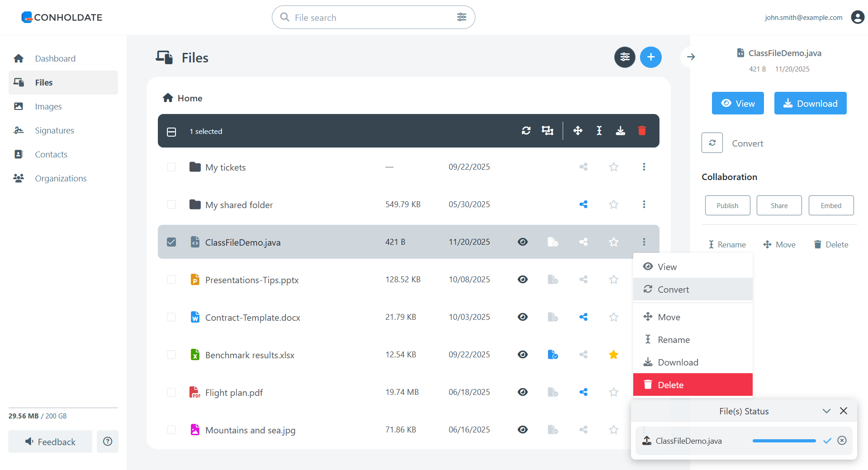This screenshot has width=868, height=470.
Task: Select the Convert icon in the selection toolbar
Action: click(x=526, y=130)
